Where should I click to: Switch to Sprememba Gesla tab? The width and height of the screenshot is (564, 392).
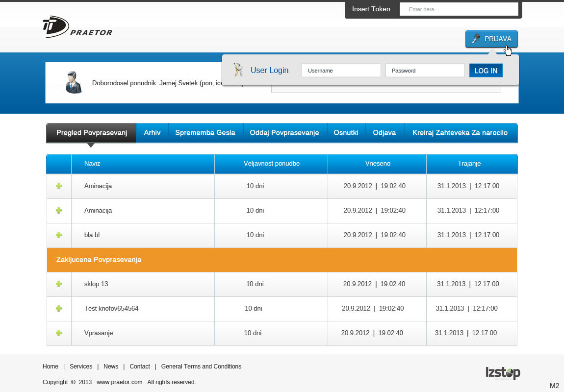205,133
